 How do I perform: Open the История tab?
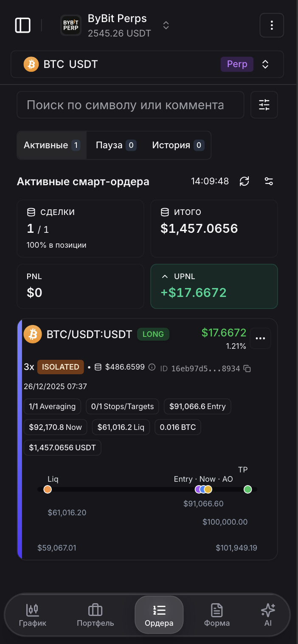(x=178, y=145)
